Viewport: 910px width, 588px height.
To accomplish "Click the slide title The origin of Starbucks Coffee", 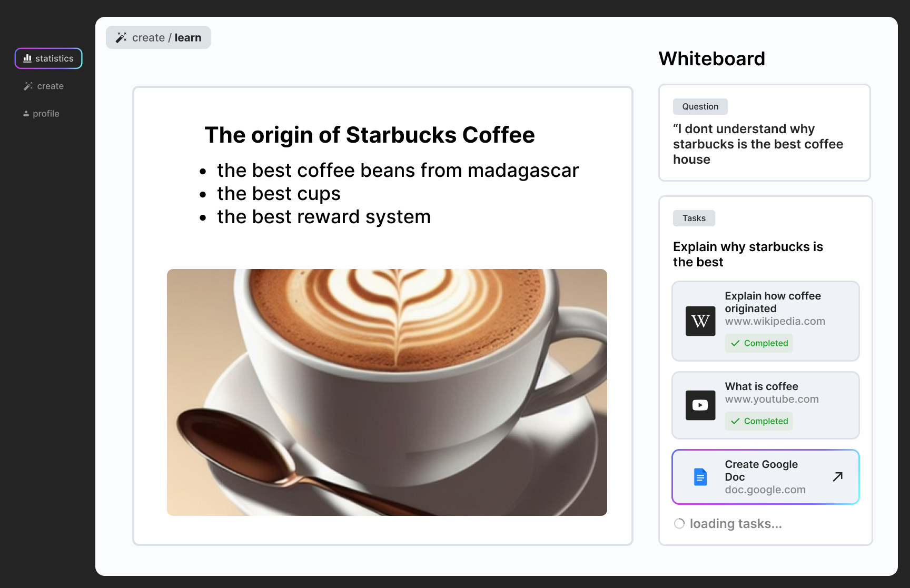I will click(x=370, y=135).
